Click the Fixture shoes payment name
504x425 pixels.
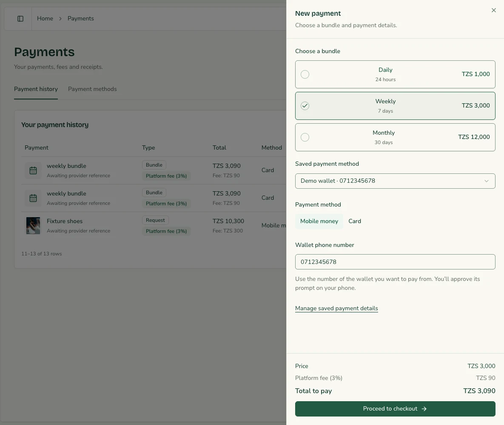click(x=65, y=221)
